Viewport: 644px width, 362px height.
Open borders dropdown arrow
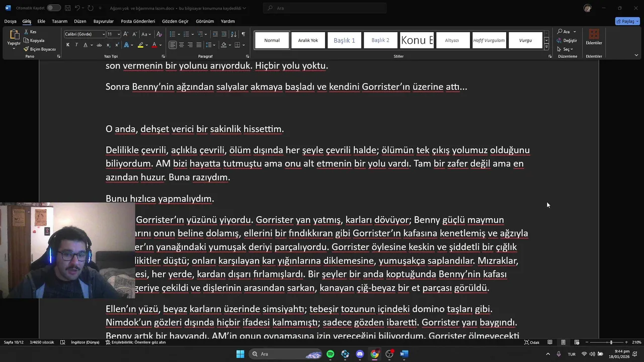click(x=244, y=45)
